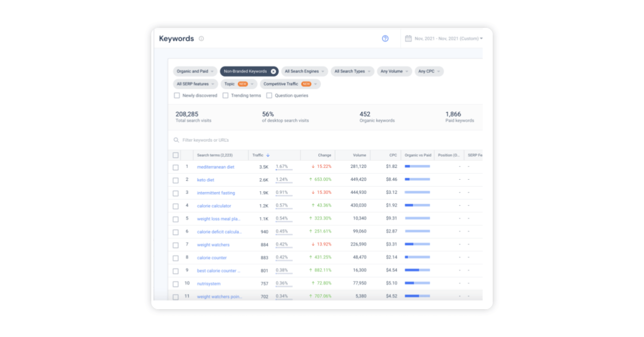This screenshot has width=644, height=337.
Task: Remove the Non-Branded Keywords filter chip
Action: click(274, 71)
